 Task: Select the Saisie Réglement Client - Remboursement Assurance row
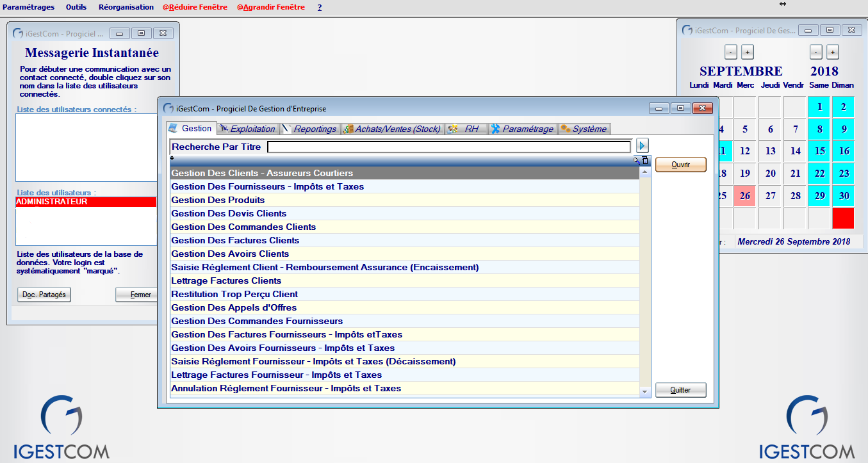click(x=404, y=267)
